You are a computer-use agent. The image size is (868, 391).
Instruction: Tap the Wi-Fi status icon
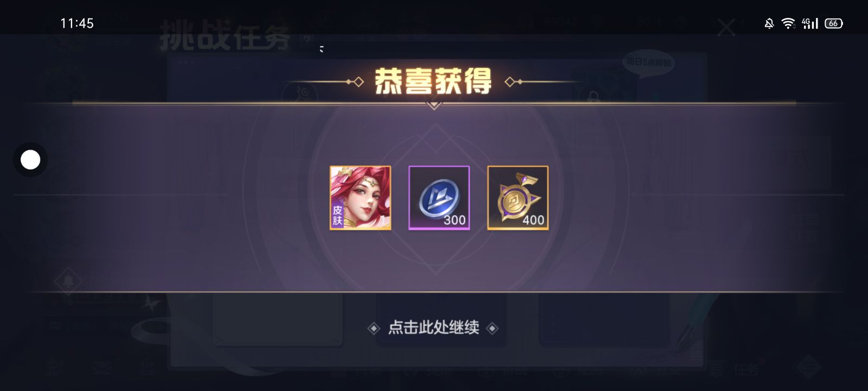pos(788,23)
